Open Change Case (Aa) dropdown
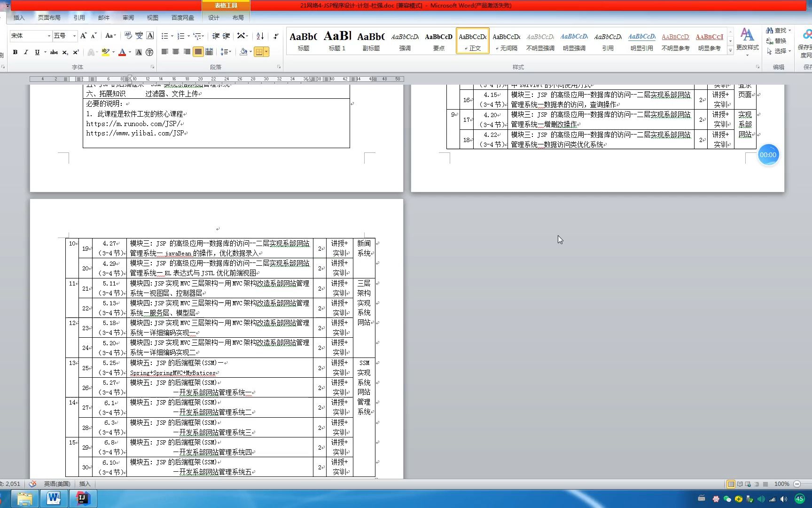 110,36
